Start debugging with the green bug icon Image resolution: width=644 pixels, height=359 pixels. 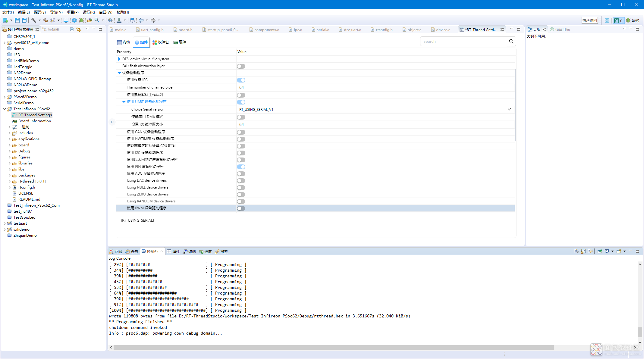81,20
